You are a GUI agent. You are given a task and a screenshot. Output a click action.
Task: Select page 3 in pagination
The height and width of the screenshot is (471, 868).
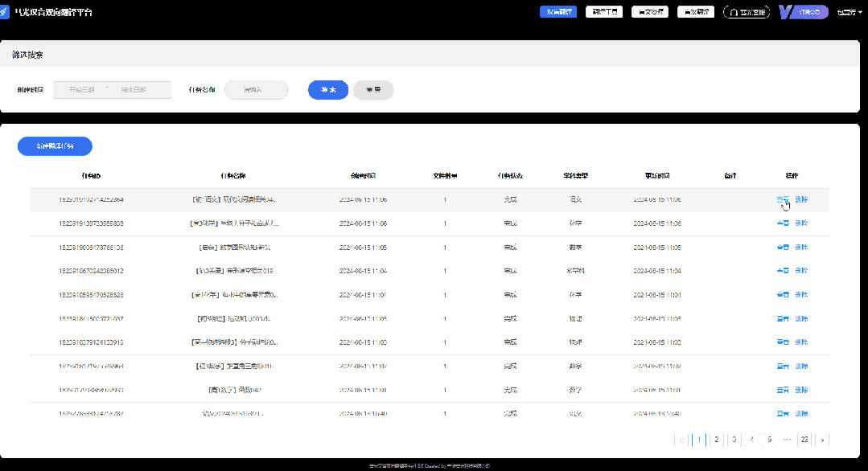click(734, 440)
